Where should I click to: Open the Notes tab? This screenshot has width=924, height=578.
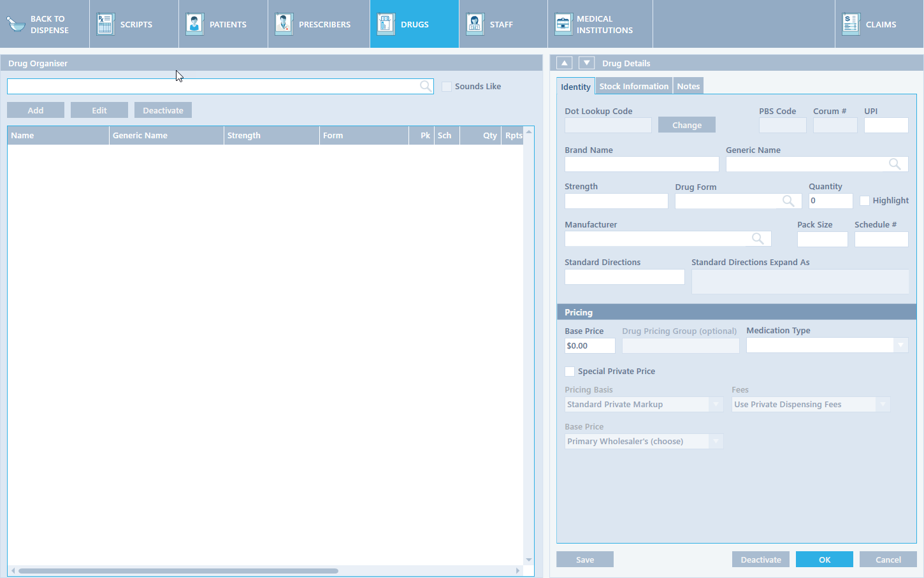click(688, 87)
